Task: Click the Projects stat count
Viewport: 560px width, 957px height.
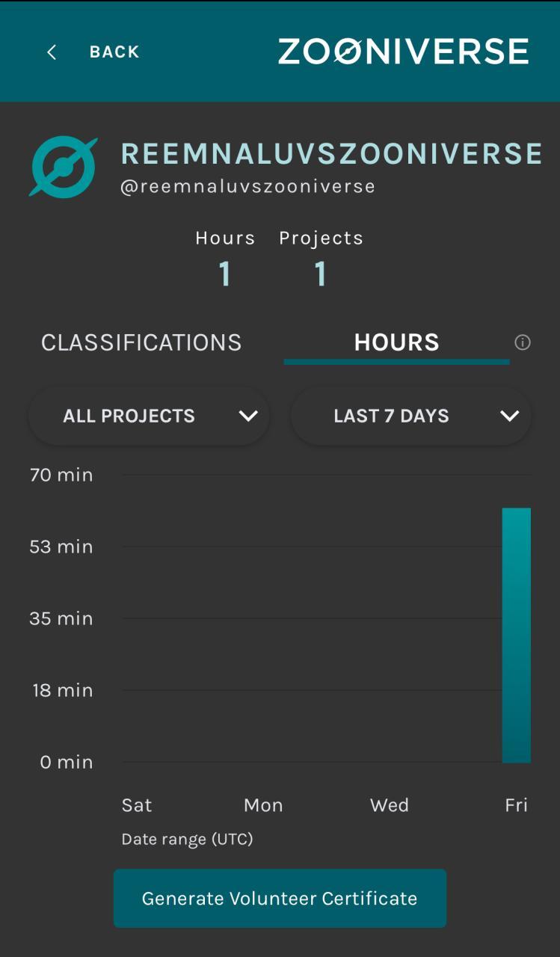Action: 321,274
